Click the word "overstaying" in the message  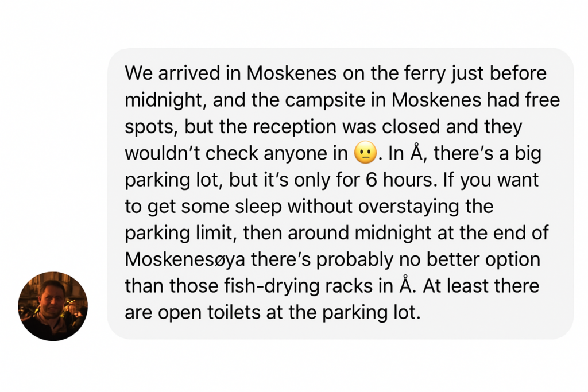408,207
